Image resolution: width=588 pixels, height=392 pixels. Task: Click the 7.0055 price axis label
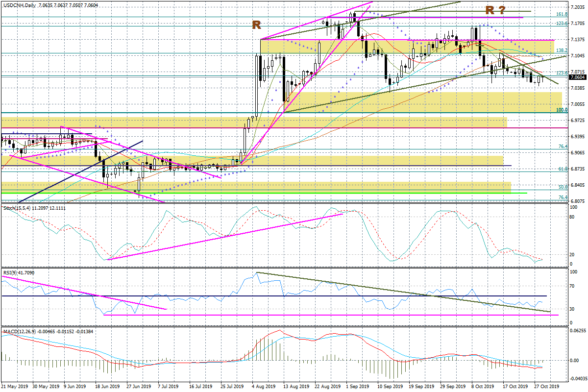click(x=577, y=104)
